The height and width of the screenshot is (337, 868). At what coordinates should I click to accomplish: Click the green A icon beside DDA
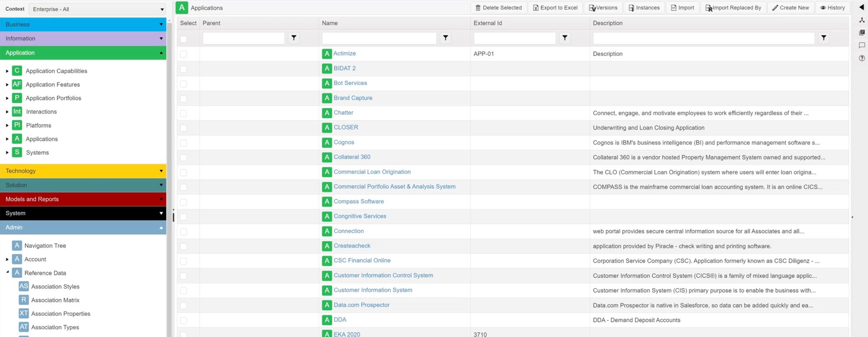tap(327, 320)
